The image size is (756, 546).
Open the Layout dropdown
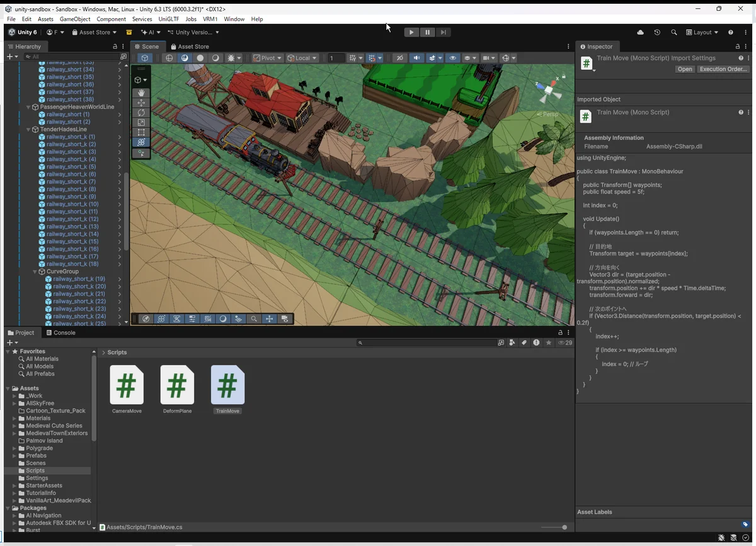point(702,32)
